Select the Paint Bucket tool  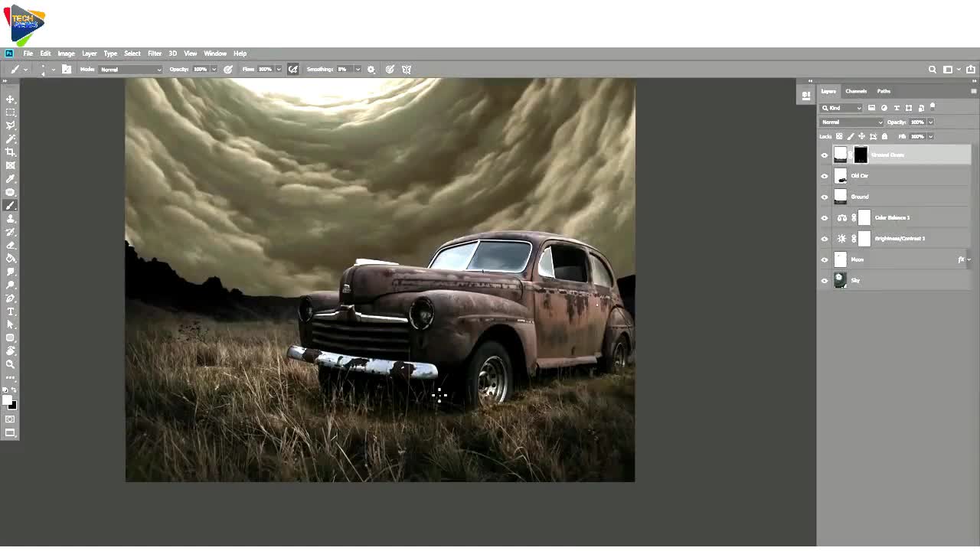tap(11, 258)
